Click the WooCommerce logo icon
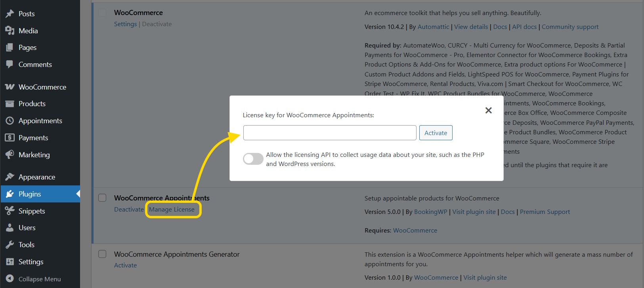644x288 pixels. click(x=10, y=87)
